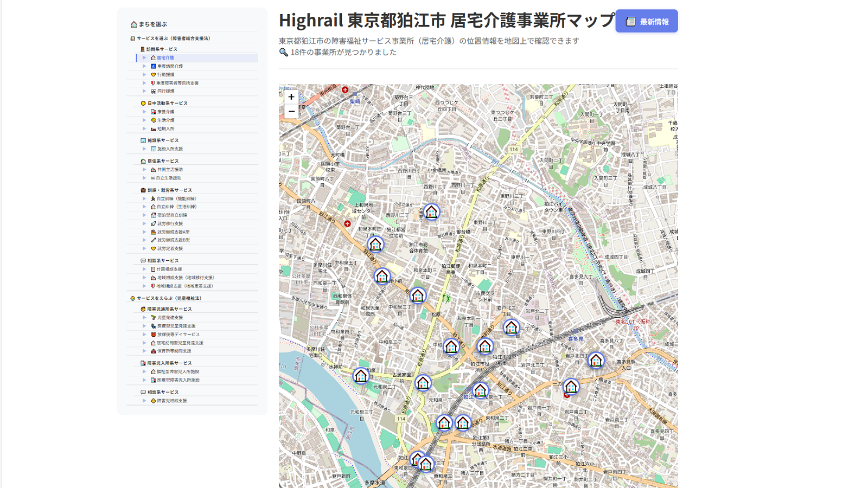Click the palette icon beside 生活介護
Screen dimensions: 868x488
click(x=154, y=120)
